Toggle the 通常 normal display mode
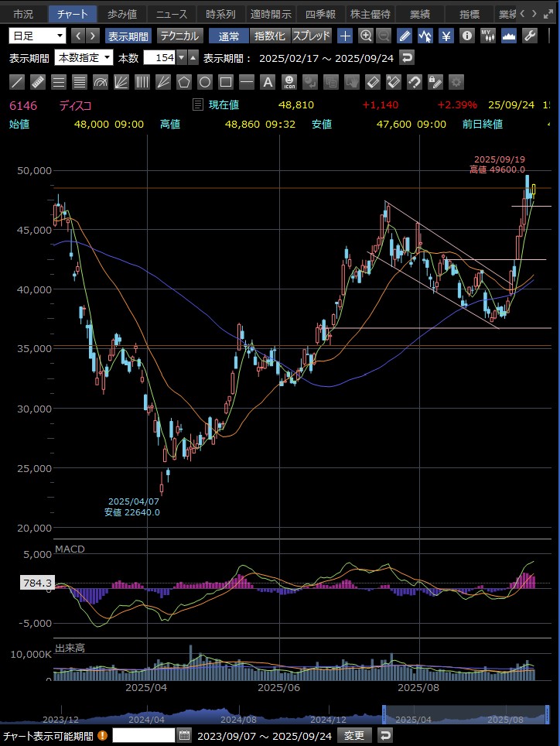The height and width of the screenshot is (746, 560). [229, 36]
